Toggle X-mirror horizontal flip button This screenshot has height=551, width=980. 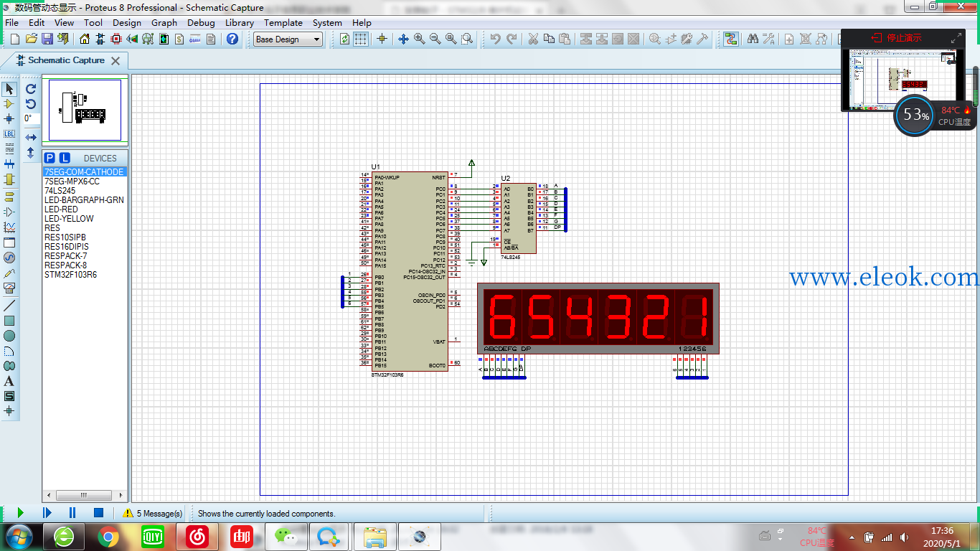coord(31,137)
